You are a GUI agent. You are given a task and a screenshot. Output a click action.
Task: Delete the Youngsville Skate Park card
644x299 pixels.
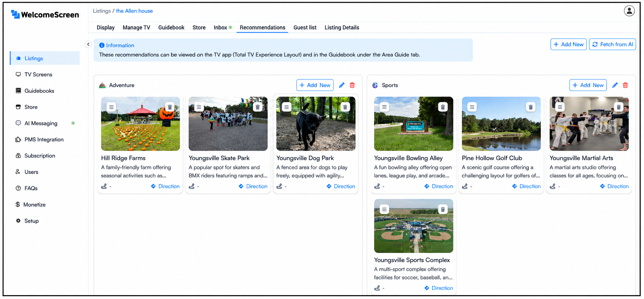pos(257,107)
